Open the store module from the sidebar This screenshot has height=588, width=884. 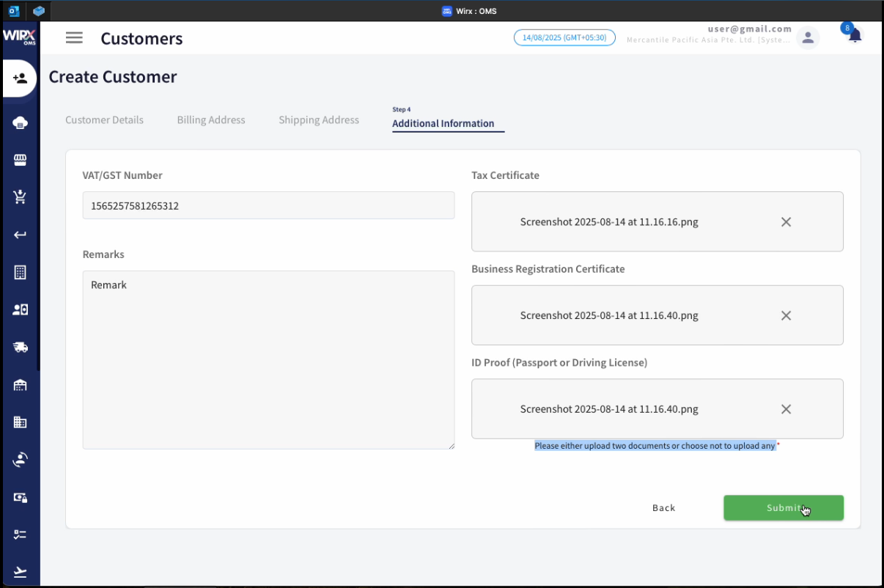click(20, 160)
